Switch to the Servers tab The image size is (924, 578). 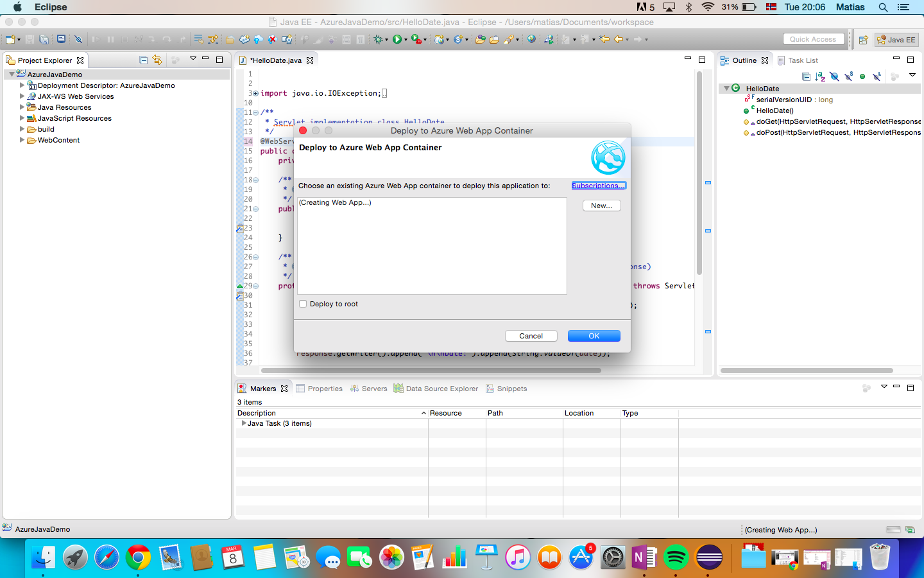pyautogui.click(x=368, y=389)
